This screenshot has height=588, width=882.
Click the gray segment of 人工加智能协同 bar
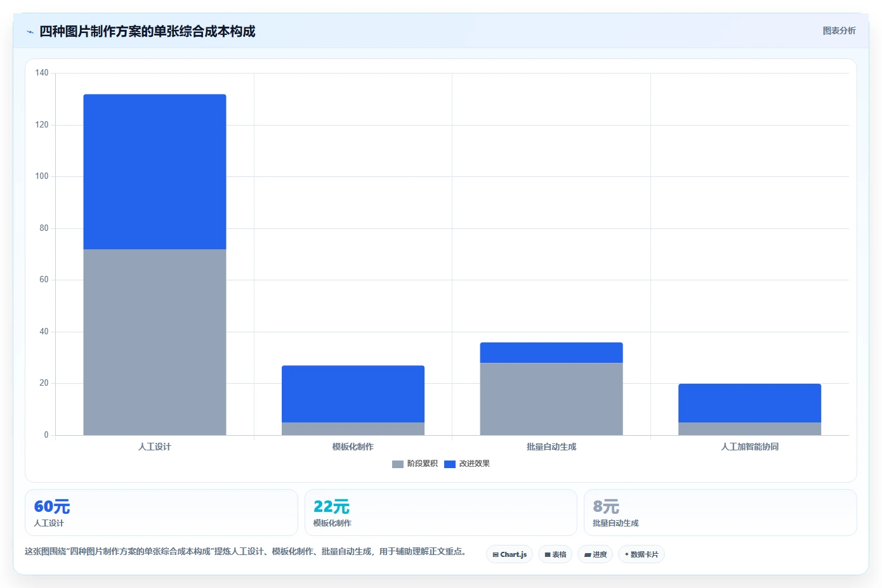pos(749,429)
